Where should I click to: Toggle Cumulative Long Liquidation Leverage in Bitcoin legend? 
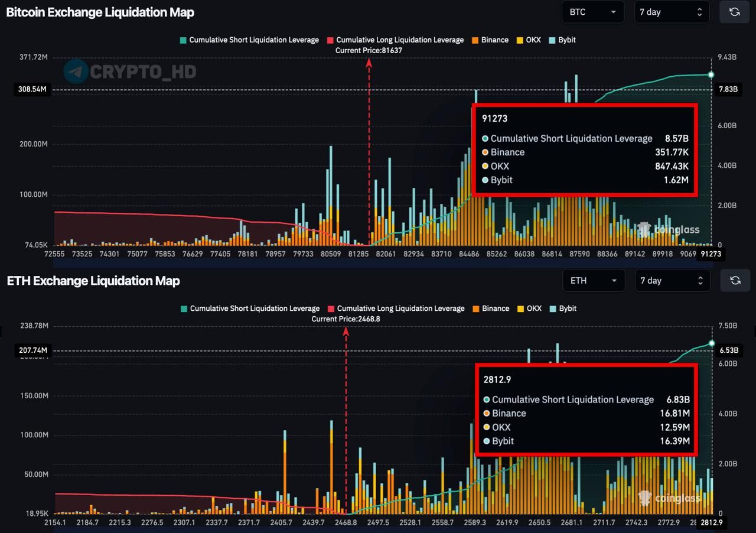(x=395, y=40)
